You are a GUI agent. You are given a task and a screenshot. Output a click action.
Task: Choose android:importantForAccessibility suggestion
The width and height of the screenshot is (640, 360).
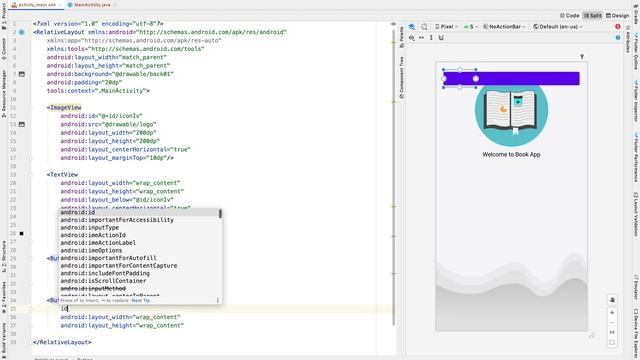point(139,220)
